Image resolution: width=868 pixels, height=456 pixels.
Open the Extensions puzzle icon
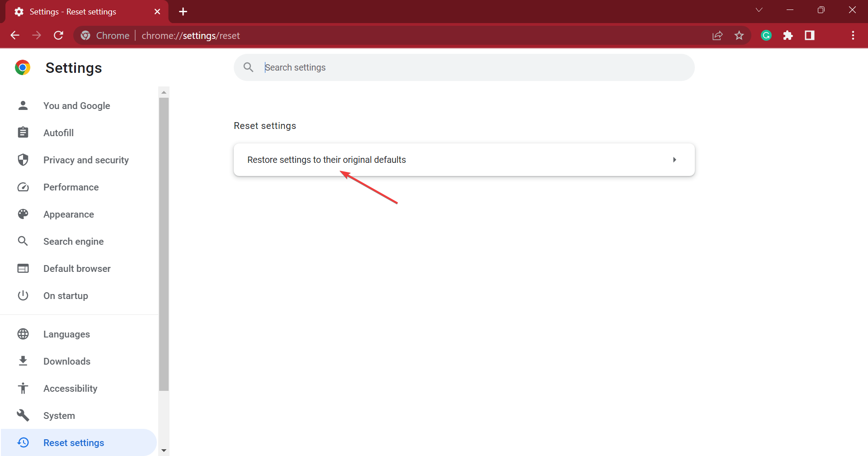(788, 35)
